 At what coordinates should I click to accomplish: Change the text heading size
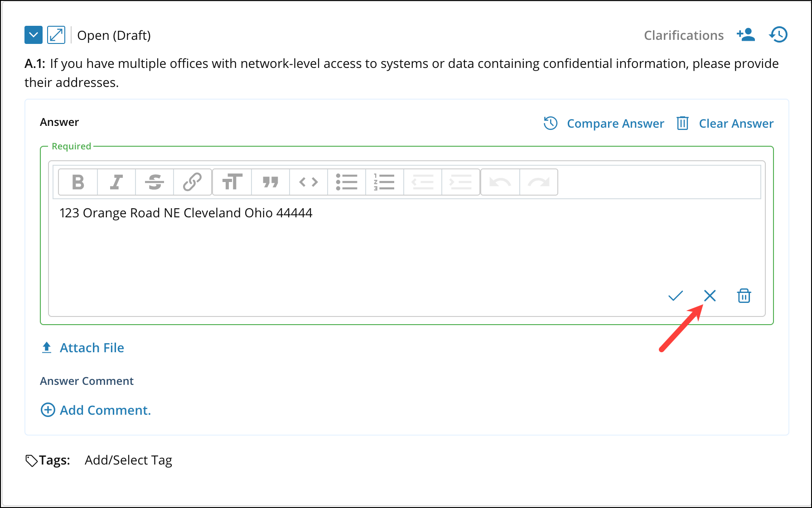232,182
